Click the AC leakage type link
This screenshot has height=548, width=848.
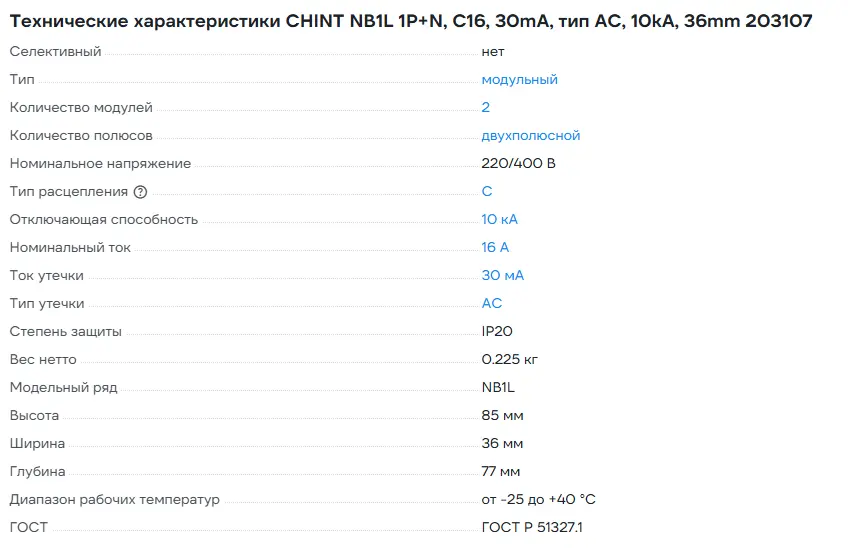pyautogui.click(x=492, y=303)
